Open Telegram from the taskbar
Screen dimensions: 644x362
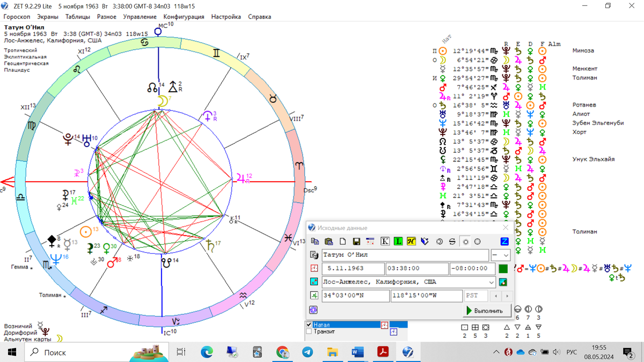[x=308, y=352]
